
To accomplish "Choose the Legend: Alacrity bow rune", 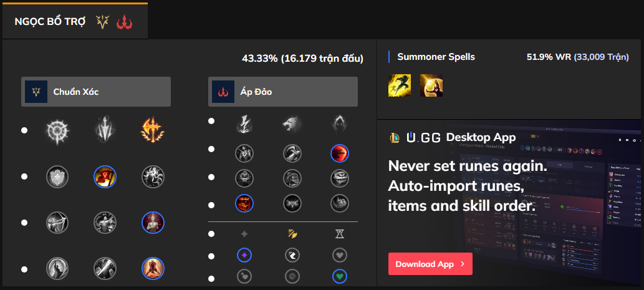I will (58, 222).
